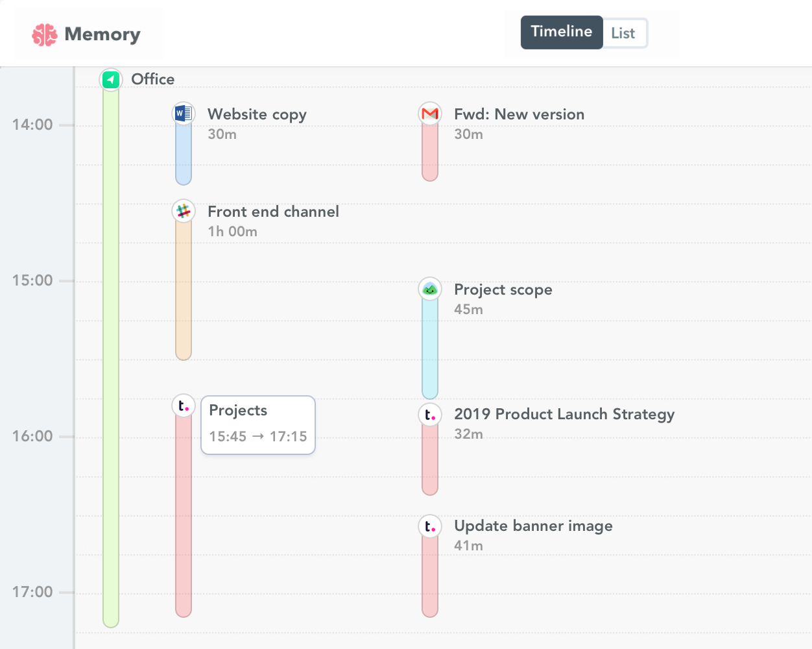Select the Basecamp icon on Project scope

pyautogui.click(x=430, y=288)
